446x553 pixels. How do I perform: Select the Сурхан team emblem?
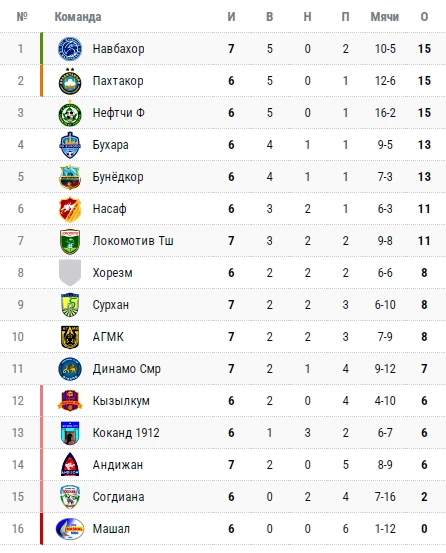tap(70, 305)
